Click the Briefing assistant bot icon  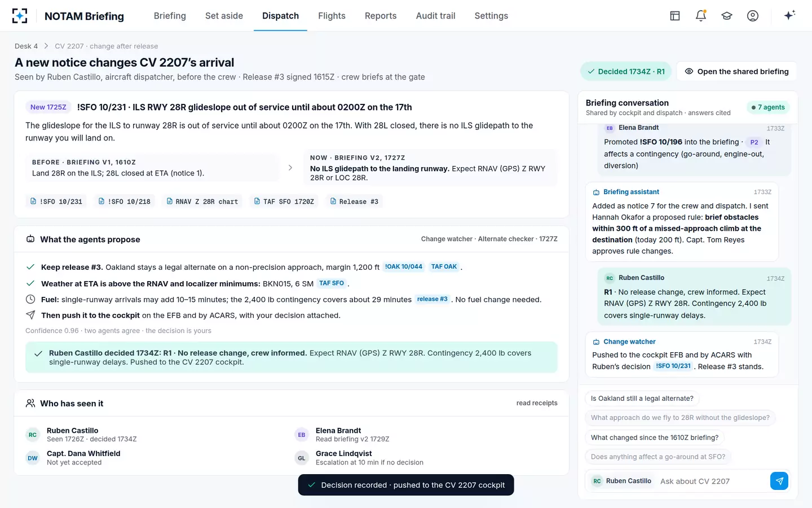pos(596,192)
